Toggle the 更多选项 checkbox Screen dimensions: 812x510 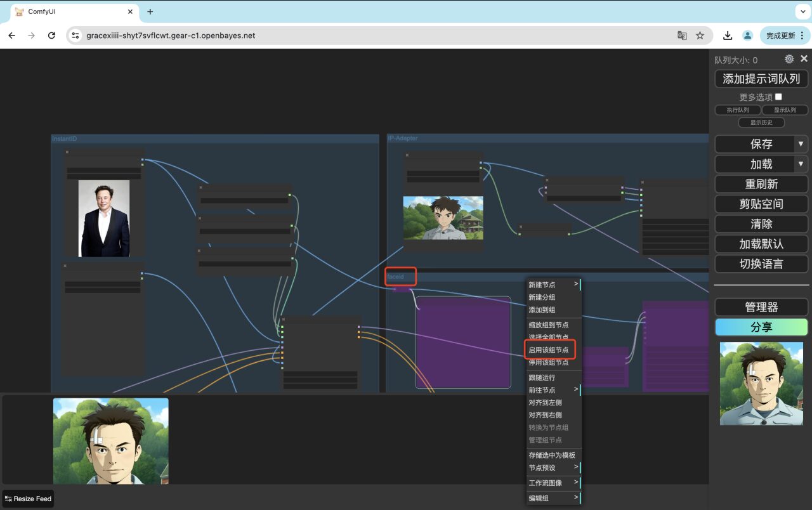click(x=778, y=97)
